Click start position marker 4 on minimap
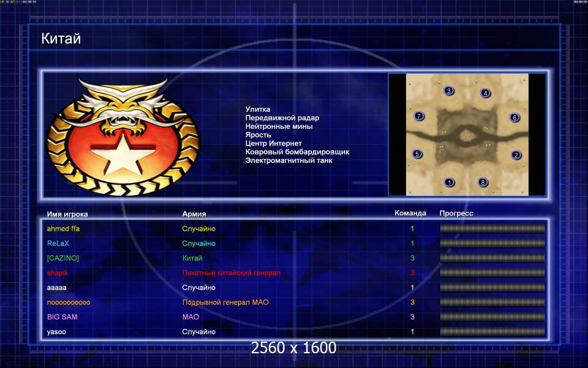 pos(485,93)
